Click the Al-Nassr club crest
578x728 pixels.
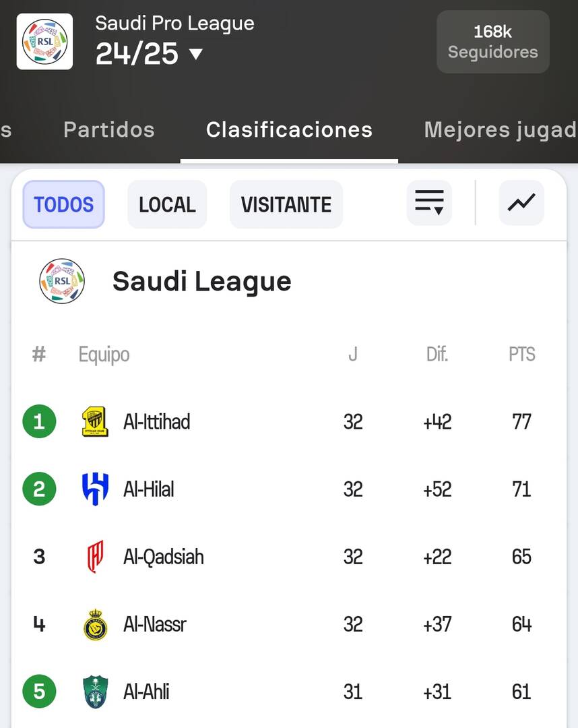point(95,624)
